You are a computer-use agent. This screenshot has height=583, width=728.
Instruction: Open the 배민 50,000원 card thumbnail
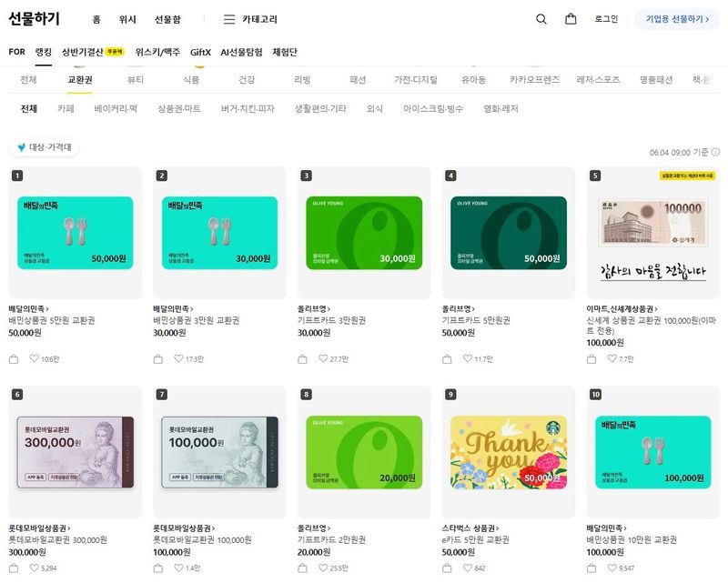click(76, 233)
